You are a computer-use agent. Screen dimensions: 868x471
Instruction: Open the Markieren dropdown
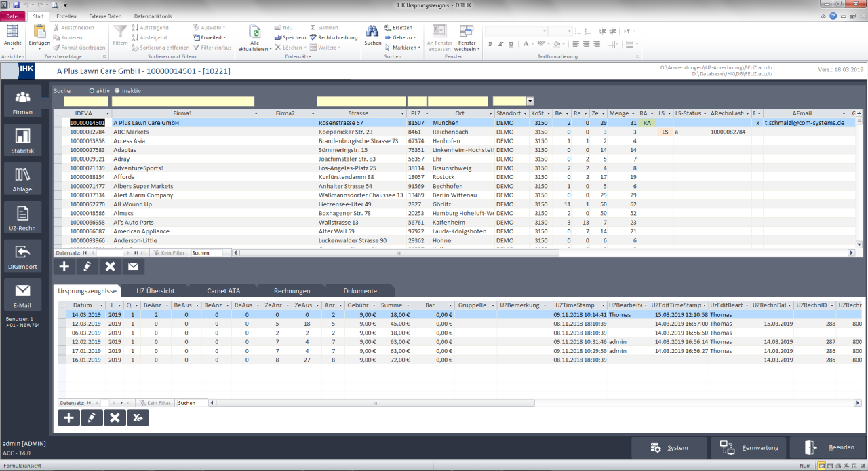click(x=403, y=48)
